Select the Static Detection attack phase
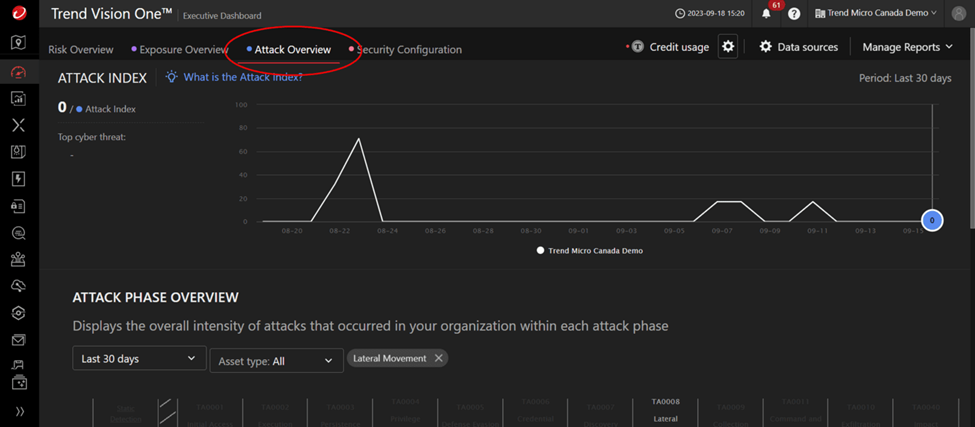The height and width of the screenshot is (427, 975). tap(126, 415)
